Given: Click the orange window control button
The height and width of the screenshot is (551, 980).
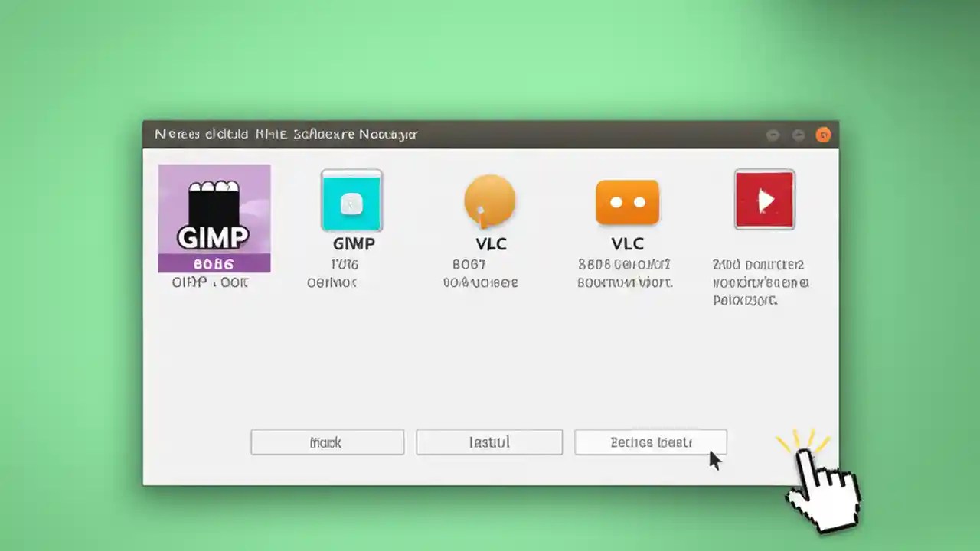Looking at the screenshot, I should point(823,135).
